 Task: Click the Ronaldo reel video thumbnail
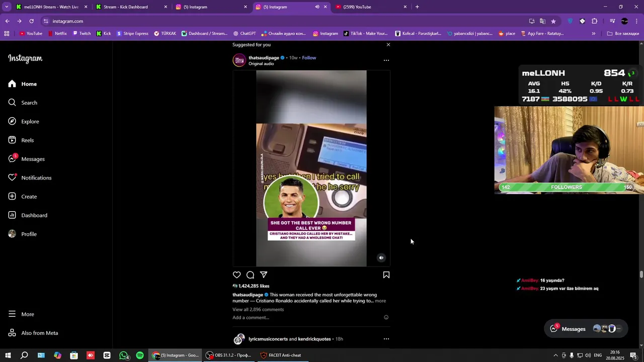point(311,168)
